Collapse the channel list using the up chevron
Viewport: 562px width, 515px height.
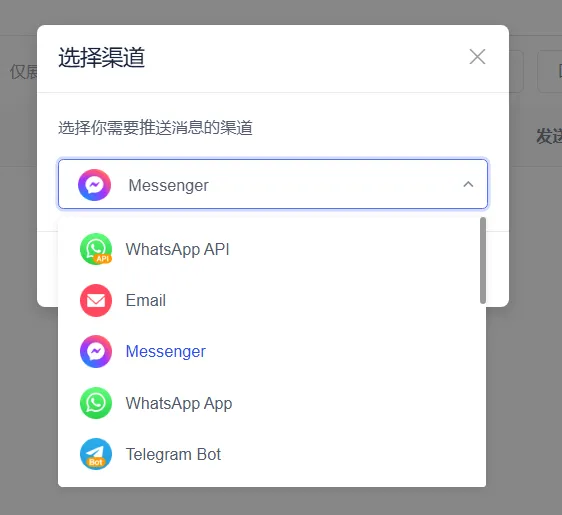(468, 184)
